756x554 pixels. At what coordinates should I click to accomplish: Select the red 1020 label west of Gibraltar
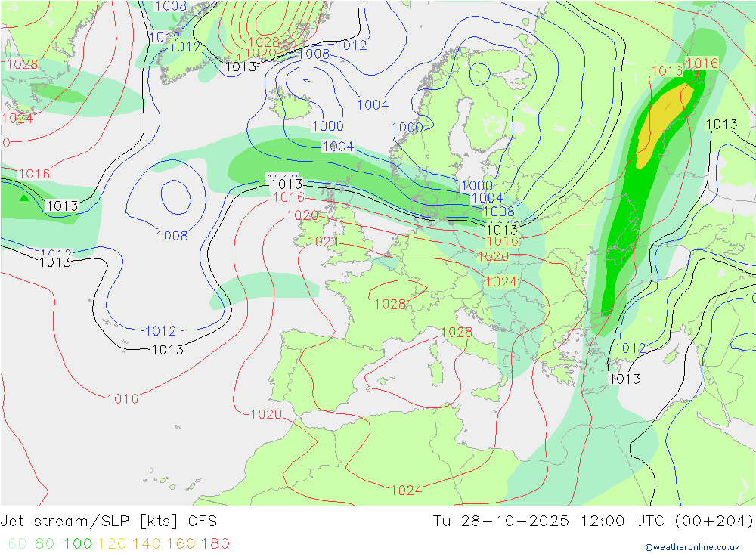point(266,414)
